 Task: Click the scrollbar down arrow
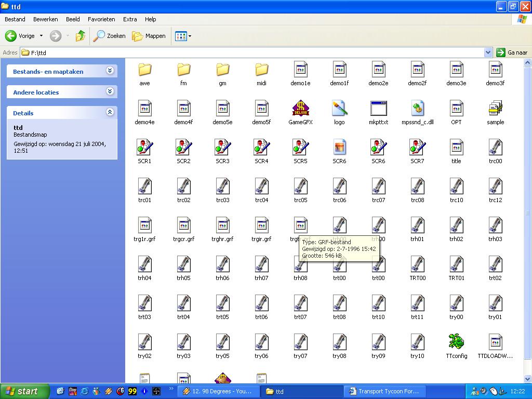[x=528, y=379]
